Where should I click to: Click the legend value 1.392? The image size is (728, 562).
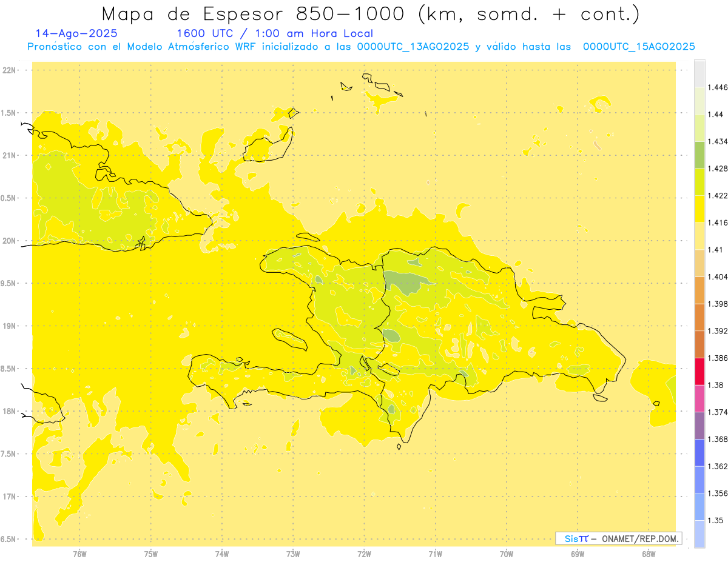[717, 331]
